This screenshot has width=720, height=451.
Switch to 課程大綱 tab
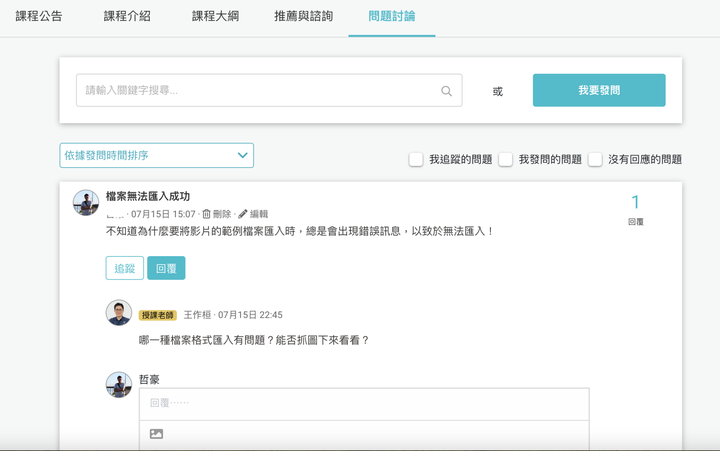(x=215, y=17)
